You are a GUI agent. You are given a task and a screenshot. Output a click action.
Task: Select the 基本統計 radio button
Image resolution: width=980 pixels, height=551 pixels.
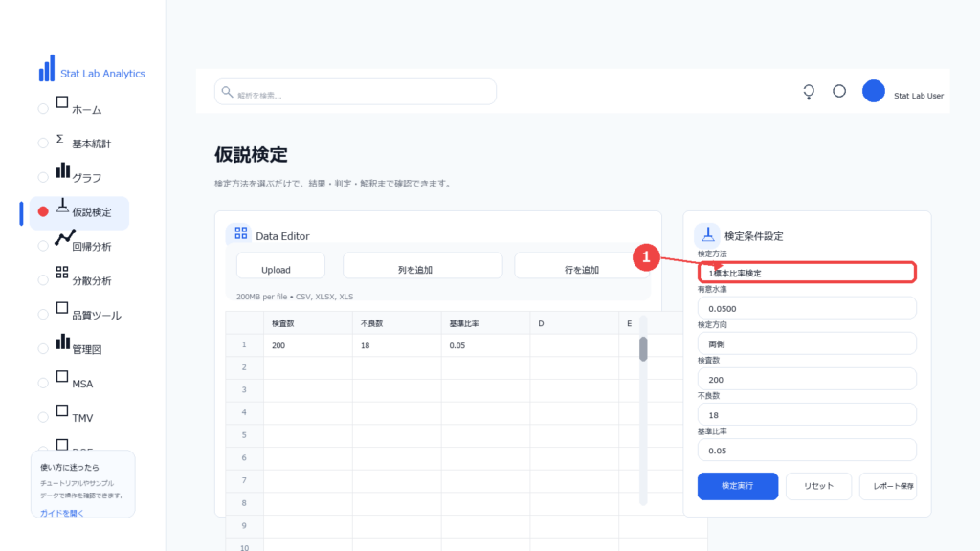click(x=43, y=143)
